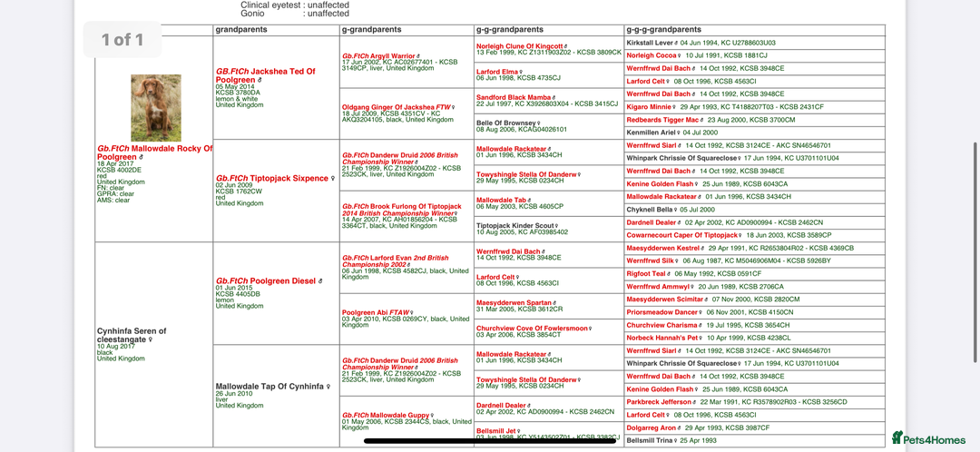Screen dimensions: 980x452
Task: Open the spaniel photo thumbnail
Action: coord(156,107)
